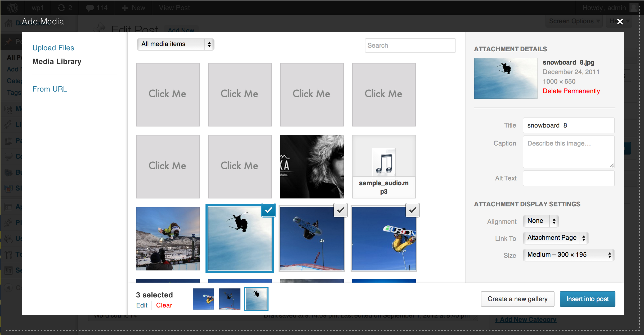Click the comments bubble icon in admin bar
The width and height of the screenshot is (644, 335).
90,8
